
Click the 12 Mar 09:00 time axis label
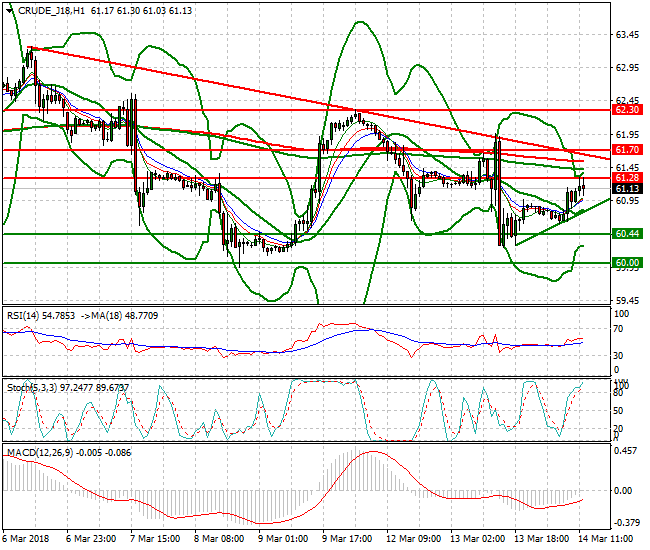[x=414, y=539]
